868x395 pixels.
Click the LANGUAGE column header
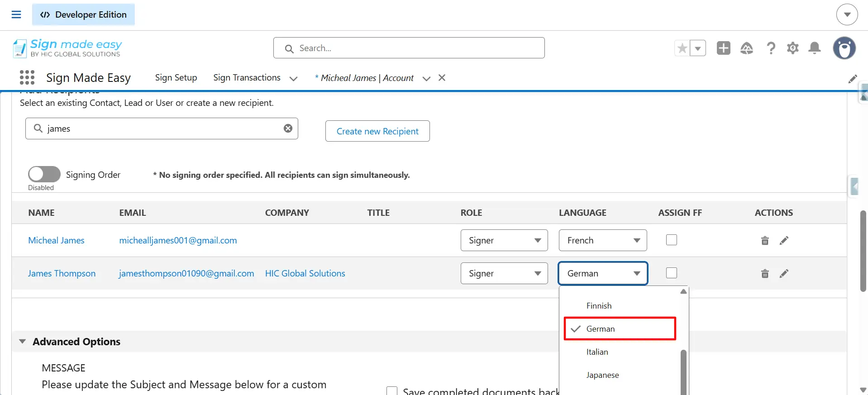click(582, 213)
